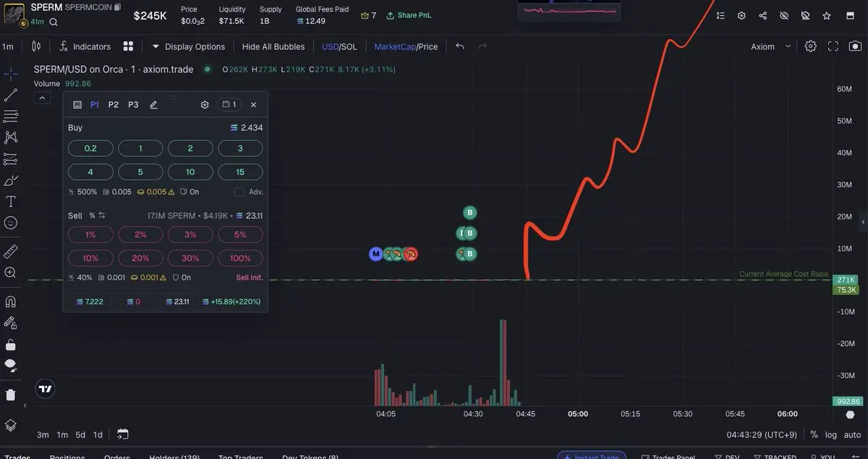Viewport: 868px width, 459px height.
Task: Select preset P2 tab
Action: point(114,105)
